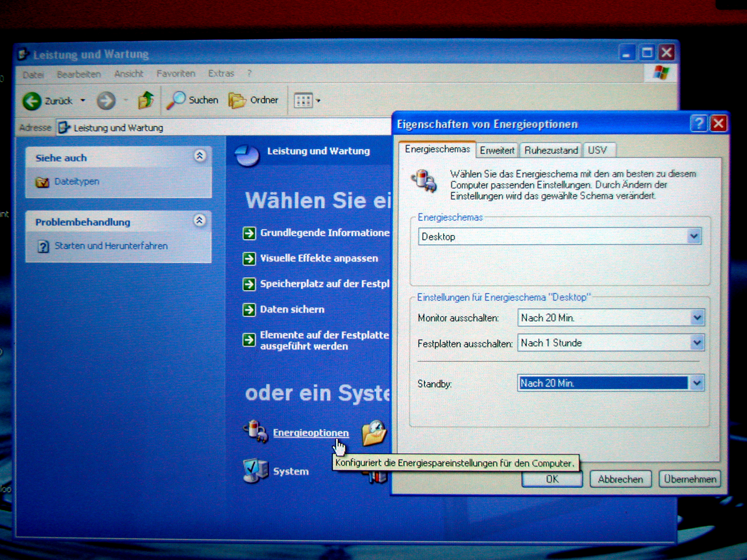Click the Leistung und Wartung pie-chart icon

click(x=247, y=155)
